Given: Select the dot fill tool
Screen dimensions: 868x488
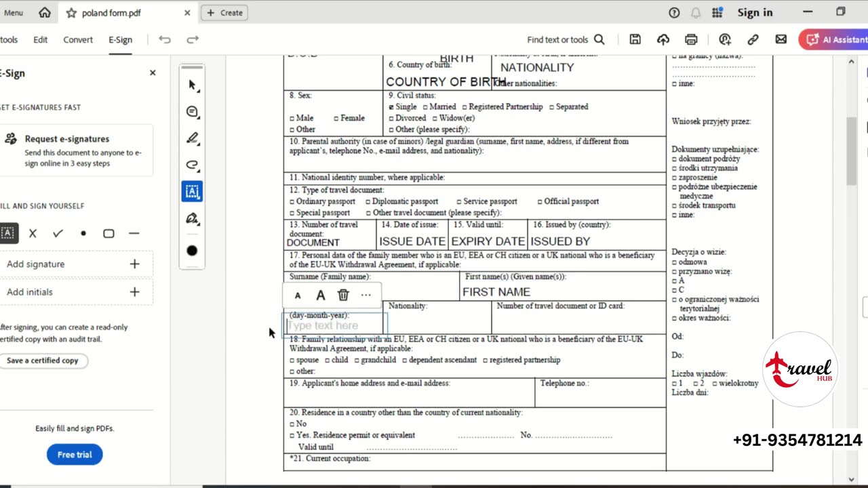Looking at the screenshot, I should click(x=83, y=233).
